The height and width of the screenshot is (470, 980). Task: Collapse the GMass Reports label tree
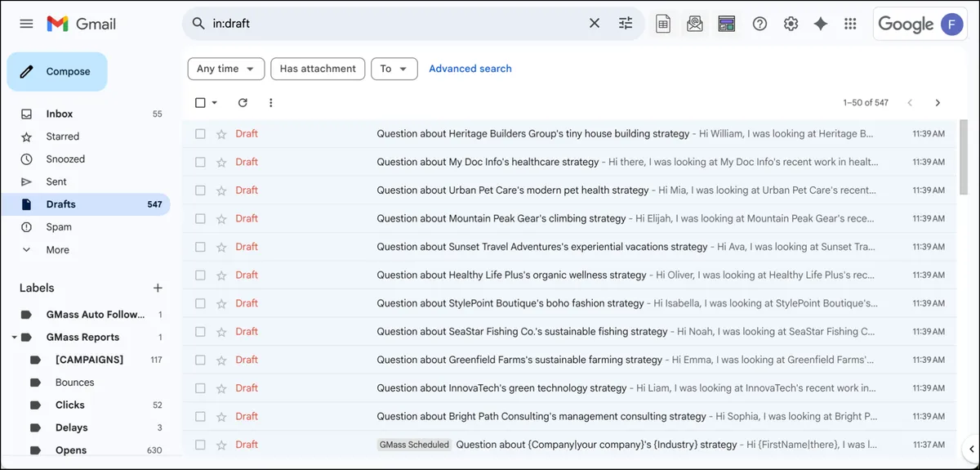coord(14,338)
